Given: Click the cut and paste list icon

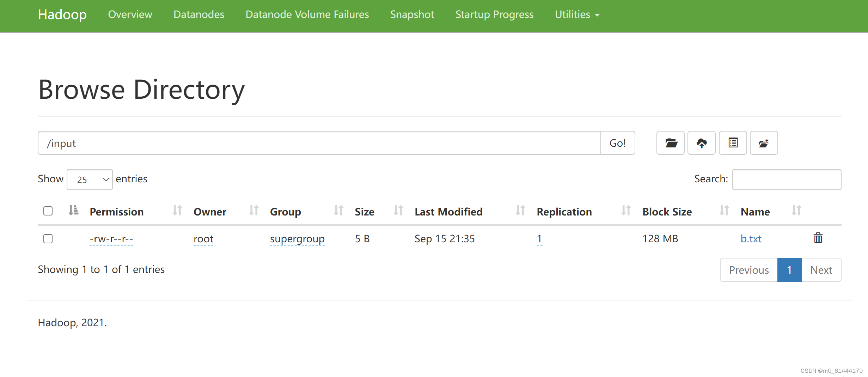Looking at the screenshot, I should coord(733,143).
